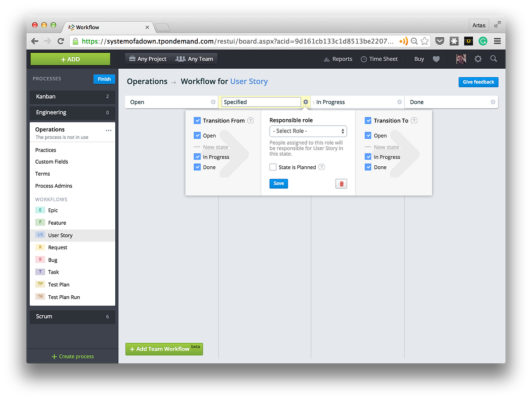This screenshot has width=532, height=400.
Task: Click Create process link
Action: (73, 357)
